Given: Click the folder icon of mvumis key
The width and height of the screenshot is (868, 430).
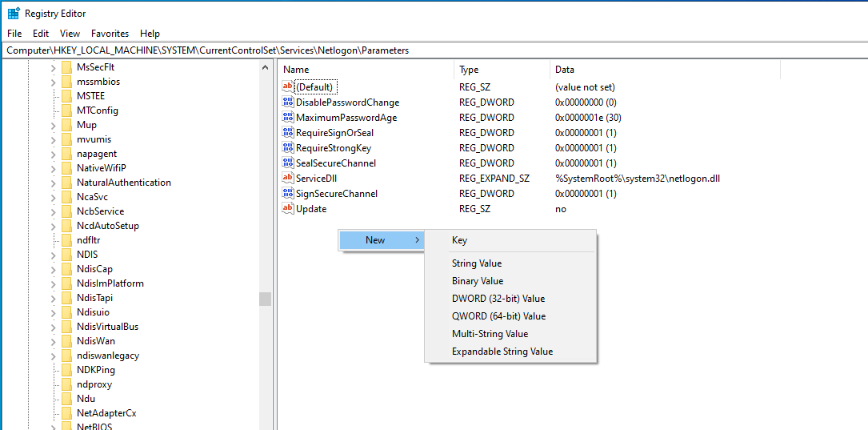Looking at the screenshot, I should click(x=67, y=139).
